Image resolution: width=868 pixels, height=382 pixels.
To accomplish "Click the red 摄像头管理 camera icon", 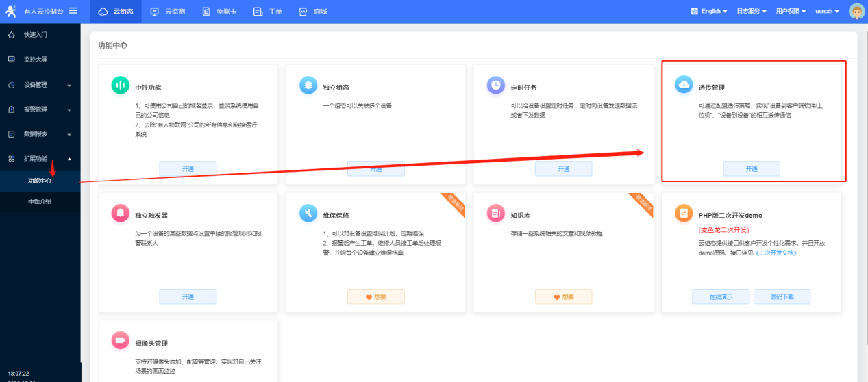I will (x=121, y=340).
